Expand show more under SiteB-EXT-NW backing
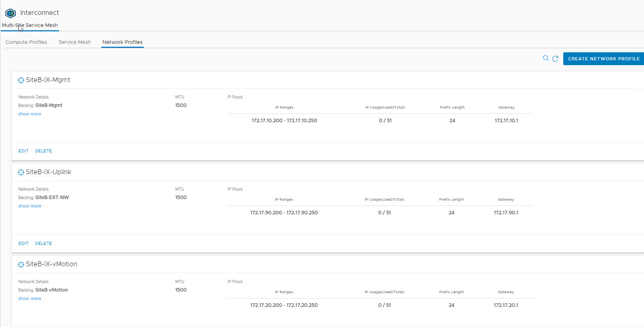Viewport: 644px width, 327px height. (30, 206)
